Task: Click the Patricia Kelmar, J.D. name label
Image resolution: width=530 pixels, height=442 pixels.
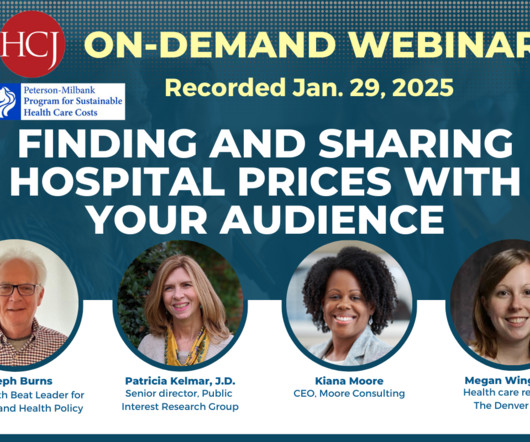Action: click(180, 381)
